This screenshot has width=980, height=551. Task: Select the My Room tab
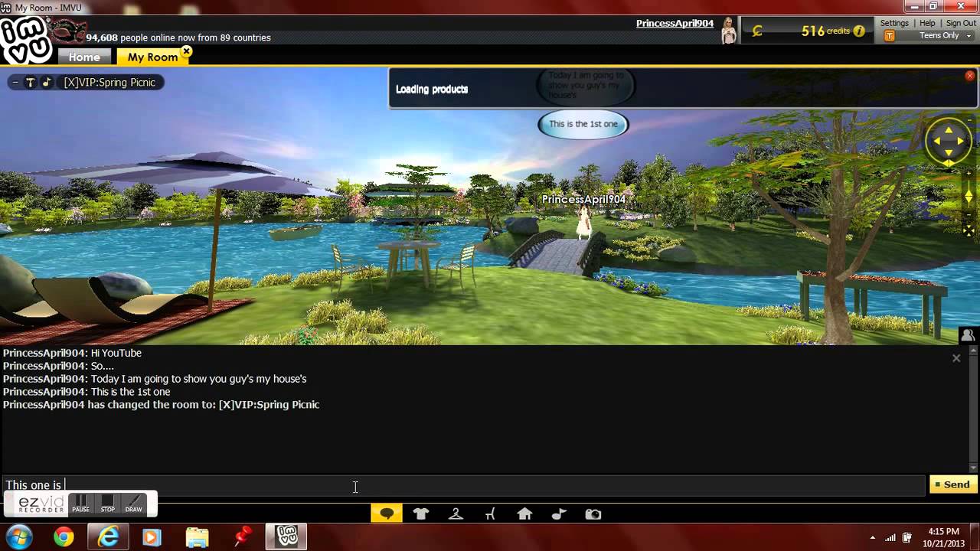(x=152, y=57)
